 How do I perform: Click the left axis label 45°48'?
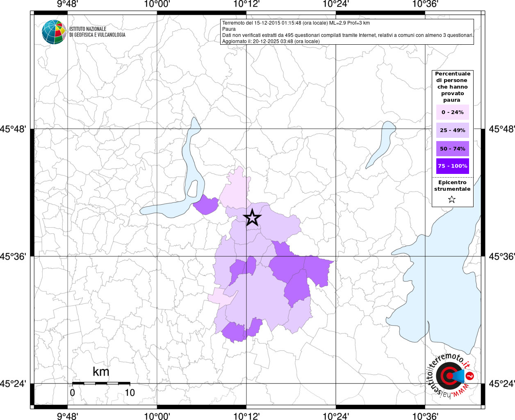point(13,129)
